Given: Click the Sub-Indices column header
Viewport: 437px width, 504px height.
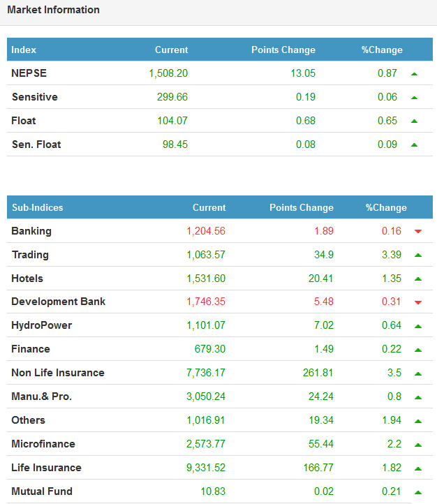Looking at the screenshot, I should (x=38, y=207).
